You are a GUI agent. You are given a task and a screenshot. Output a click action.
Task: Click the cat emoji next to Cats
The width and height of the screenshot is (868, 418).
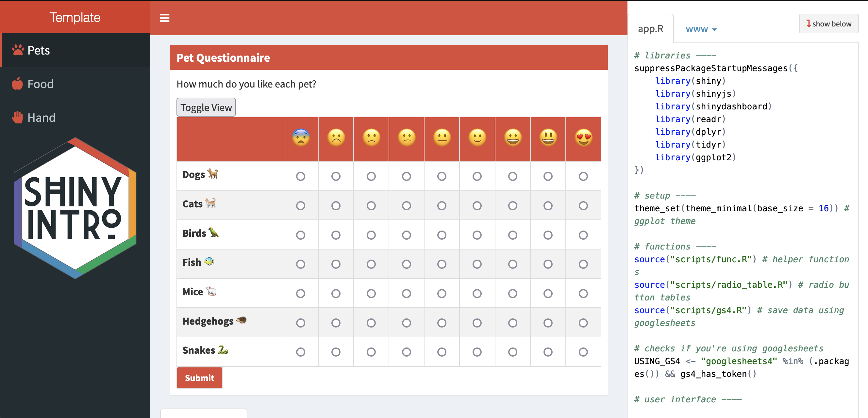point(210,203)
